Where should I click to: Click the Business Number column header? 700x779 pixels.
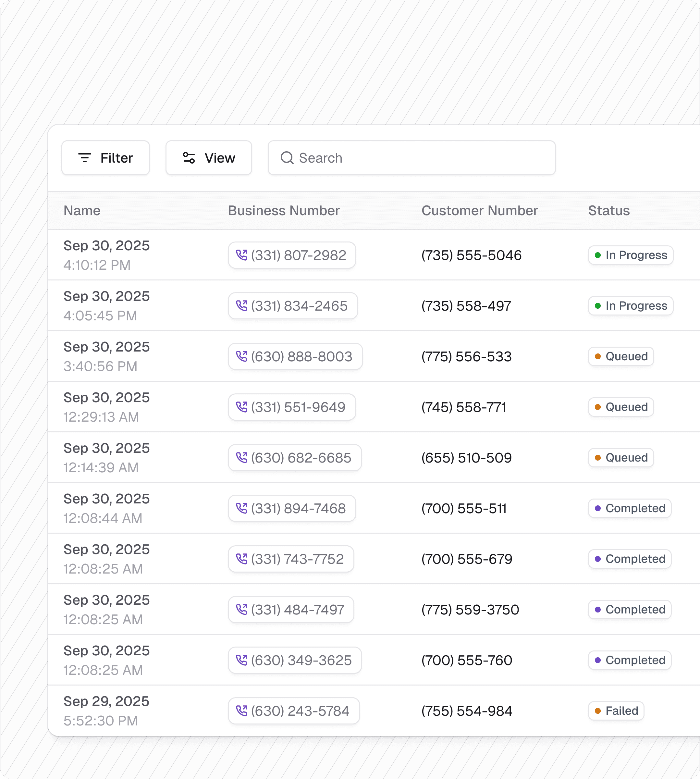pos(284,210)
